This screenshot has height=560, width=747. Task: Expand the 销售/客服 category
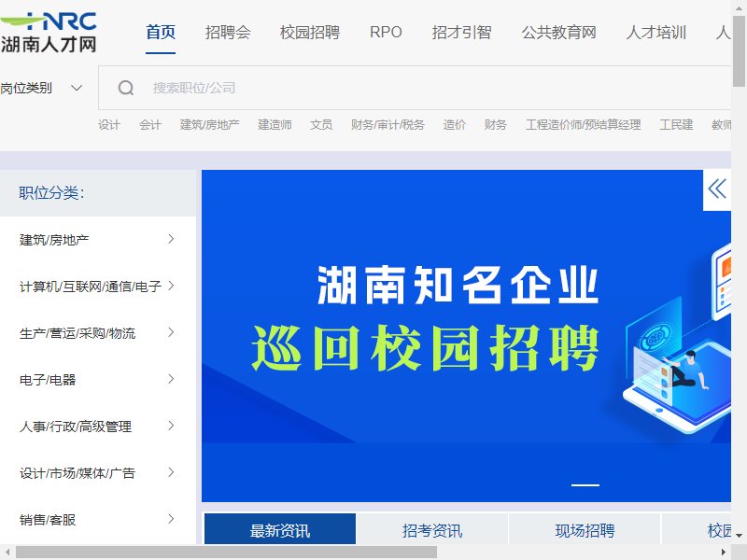tap(97, 520)
